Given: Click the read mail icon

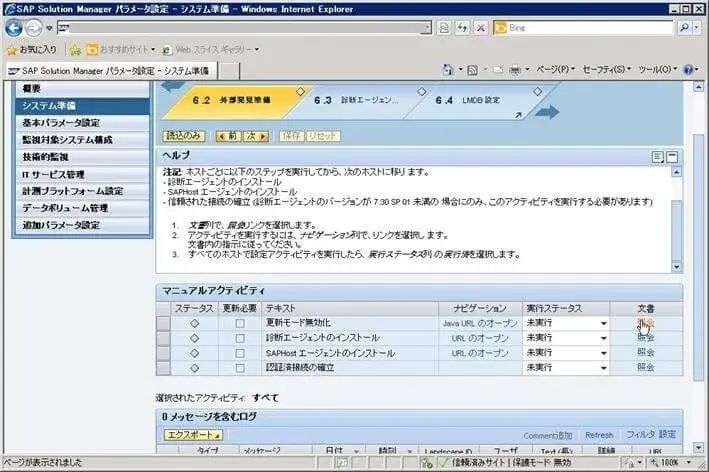Looking at the screenshot, I should (498, 70).
